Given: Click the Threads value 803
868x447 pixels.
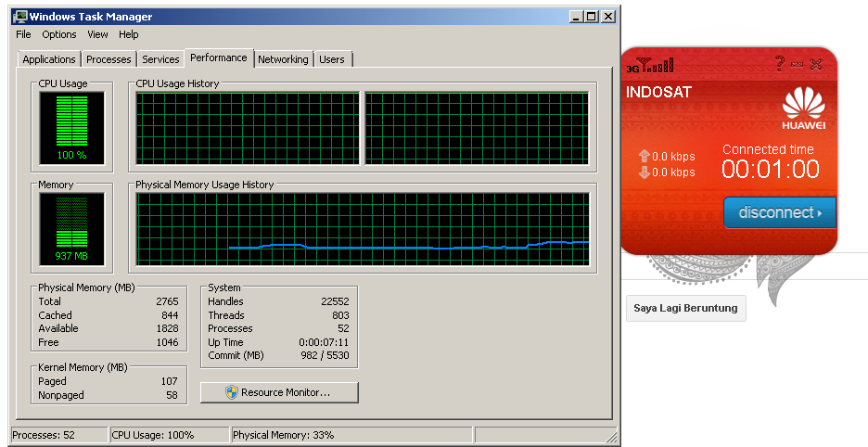Looking at the screenshot, I should point(340,315).
